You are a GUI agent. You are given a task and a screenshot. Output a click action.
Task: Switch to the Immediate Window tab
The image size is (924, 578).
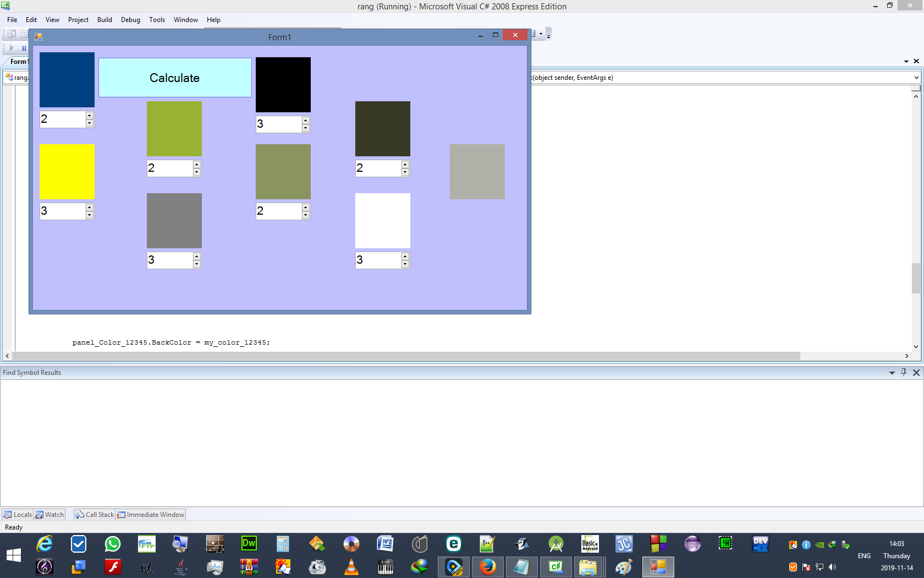click(x=151, y=515)
